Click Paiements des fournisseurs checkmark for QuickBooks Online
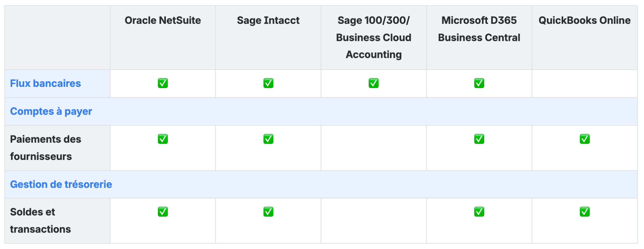The width and height of the screenshot is (644, 249). click(x=585, y=139)
